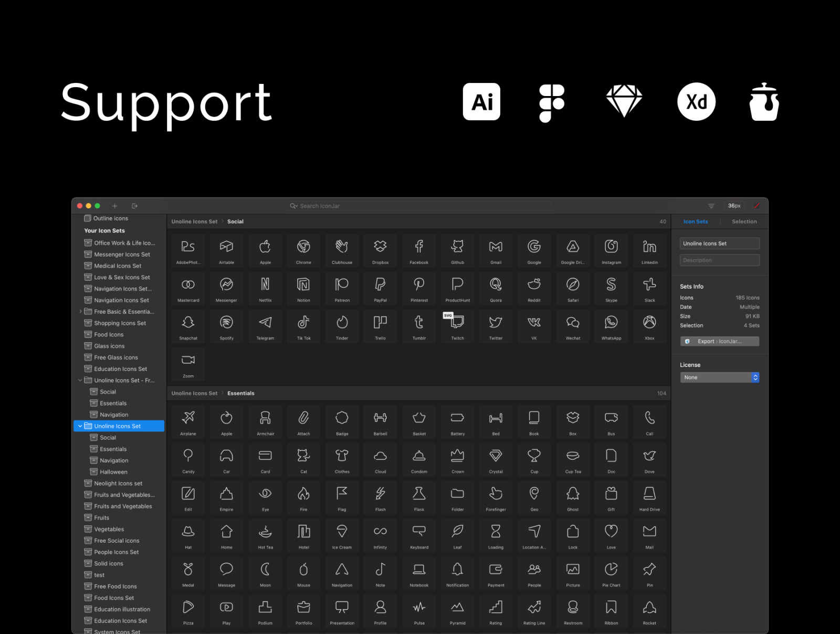Select the Netflix icon
This screenshot has width=840, height=634.
tap(265, 289)
